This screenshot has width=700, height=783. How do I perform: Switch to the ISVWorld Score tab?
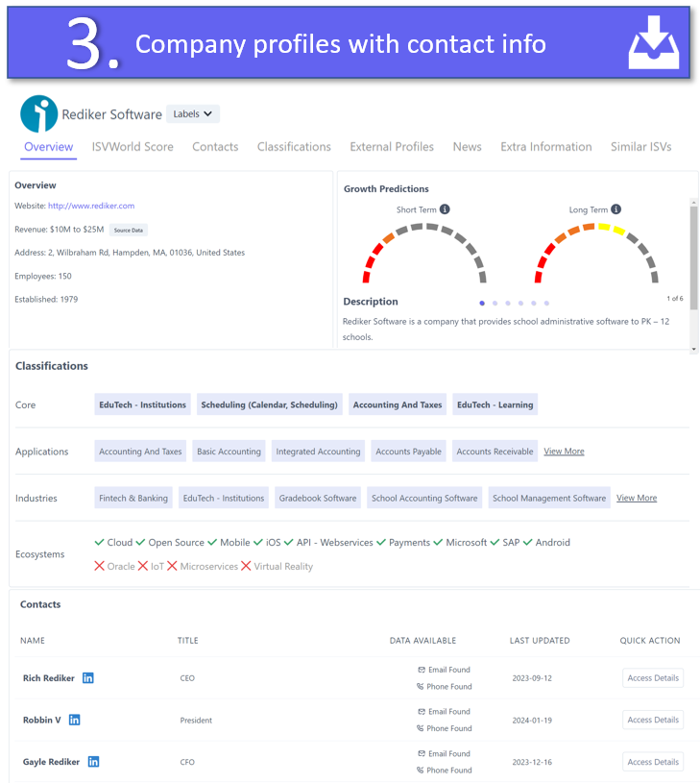click(133, 147)
